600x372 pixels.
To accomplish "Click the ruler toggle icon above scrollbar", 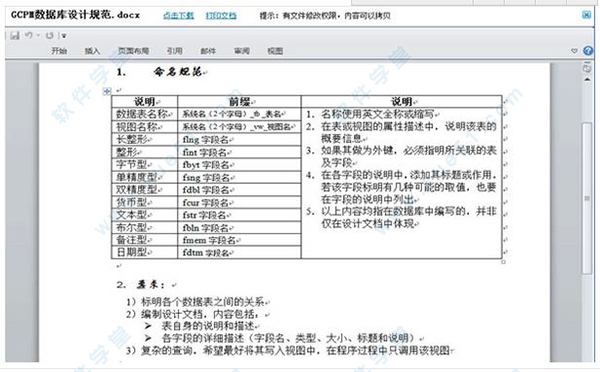I will 587,68.
